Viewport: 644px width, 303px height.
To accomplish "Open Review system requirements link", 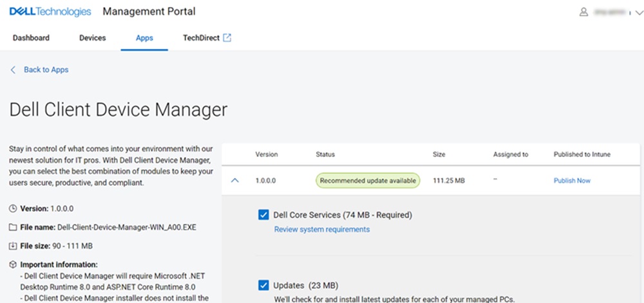I will (322, 229).
